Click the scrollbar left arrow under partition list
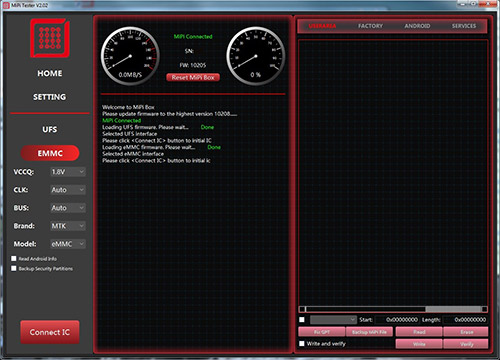Viewport: 500px width, 360px height. click(x=302, y=309)
